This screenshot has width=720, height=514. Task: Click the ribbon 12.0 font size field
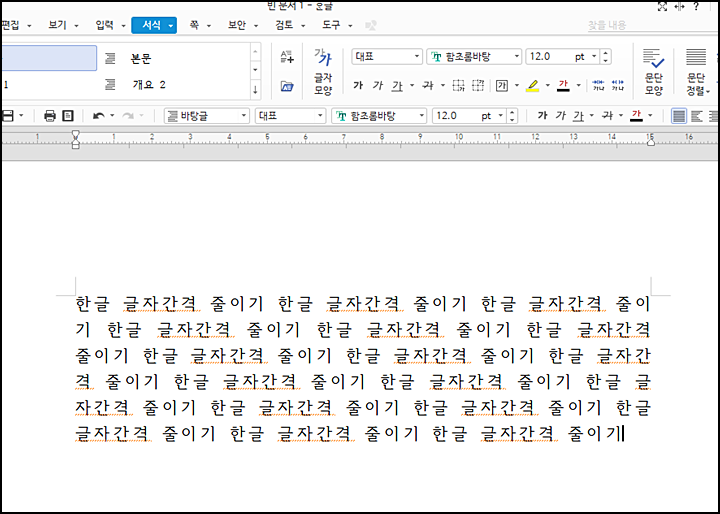[x=563, y=56]
